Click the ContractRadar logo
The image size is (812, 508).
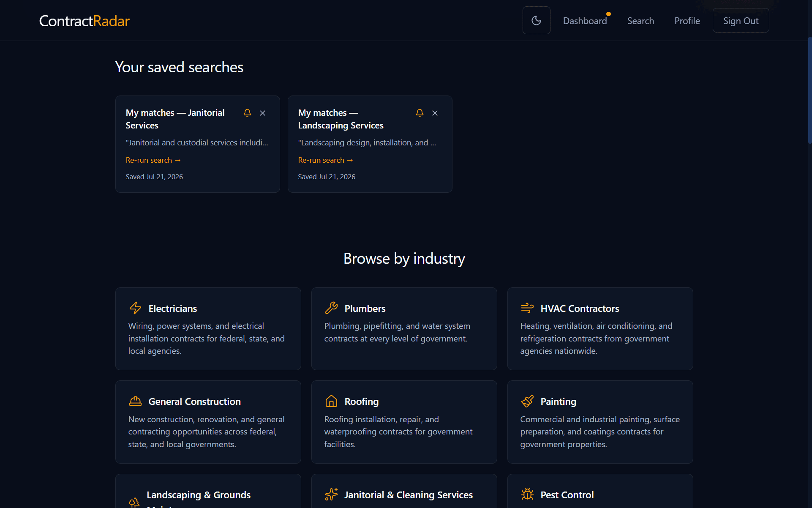point(84,21)
